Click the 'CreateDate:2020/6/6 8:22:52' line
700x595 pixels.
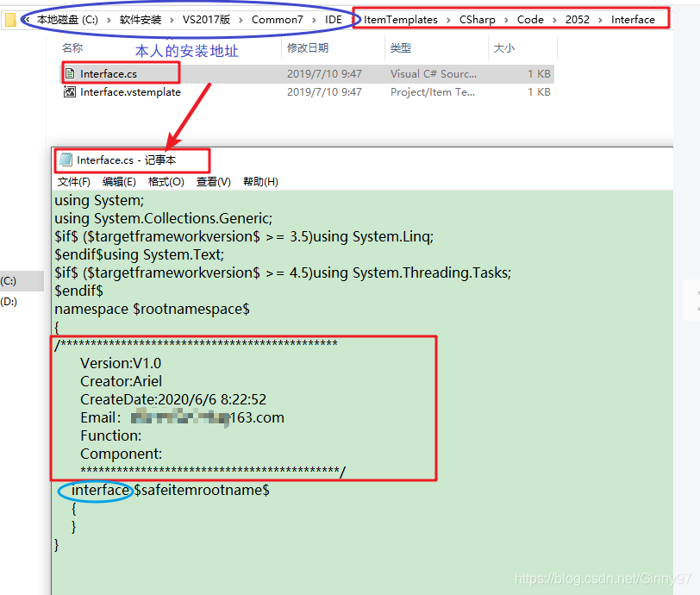point(173,399)
